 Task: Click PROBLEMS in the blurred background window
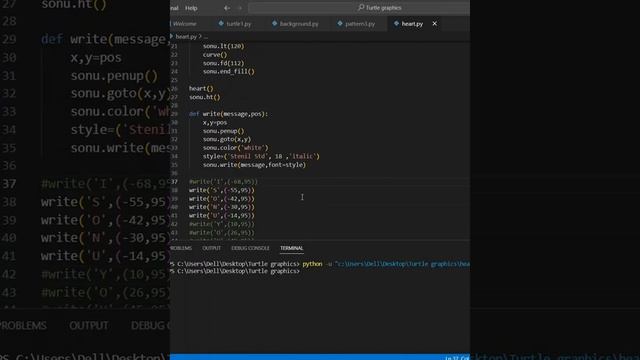(23, 326)
